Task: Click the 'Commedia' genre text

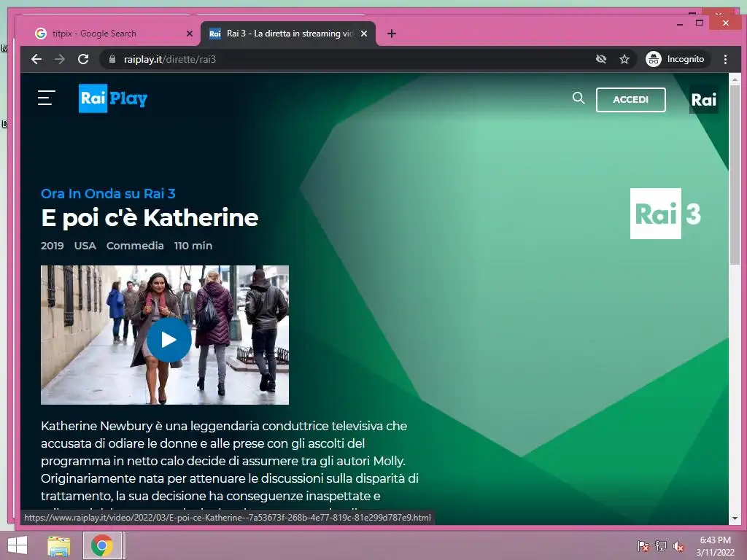Action: (135, 246)
